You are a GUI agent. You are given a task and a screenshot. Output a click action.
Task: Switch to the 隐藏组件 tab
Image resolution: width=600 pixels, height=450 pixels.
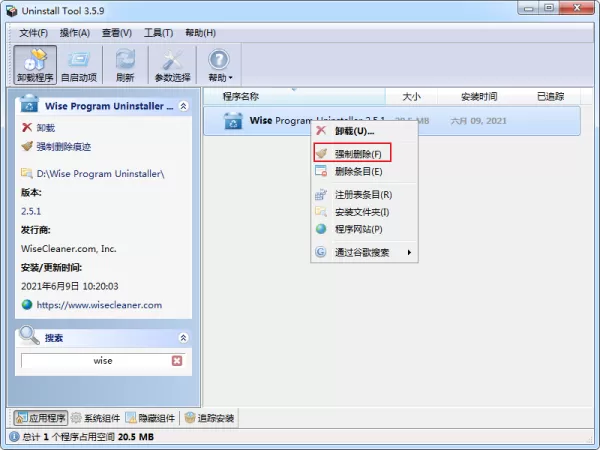[x=150, y=418]
